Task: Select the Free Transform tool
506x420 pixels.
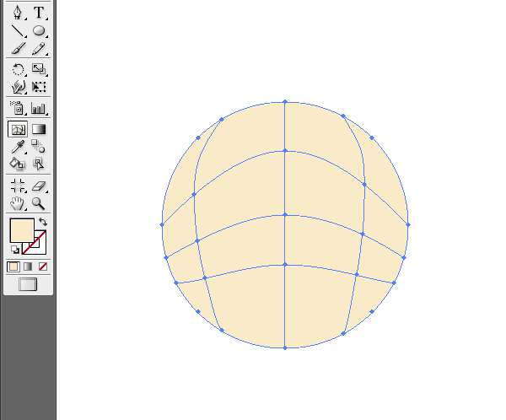Action: coord(39,87)
